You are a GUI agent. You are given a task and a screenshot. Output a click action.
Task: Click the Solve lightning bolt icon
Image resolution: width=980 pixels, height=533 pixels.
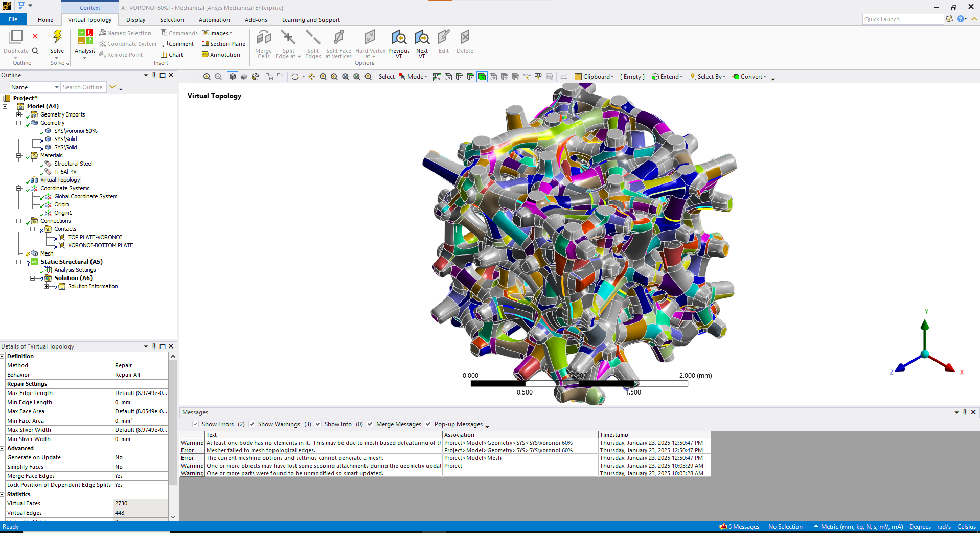pyautogui.click(x=57, y=37)
